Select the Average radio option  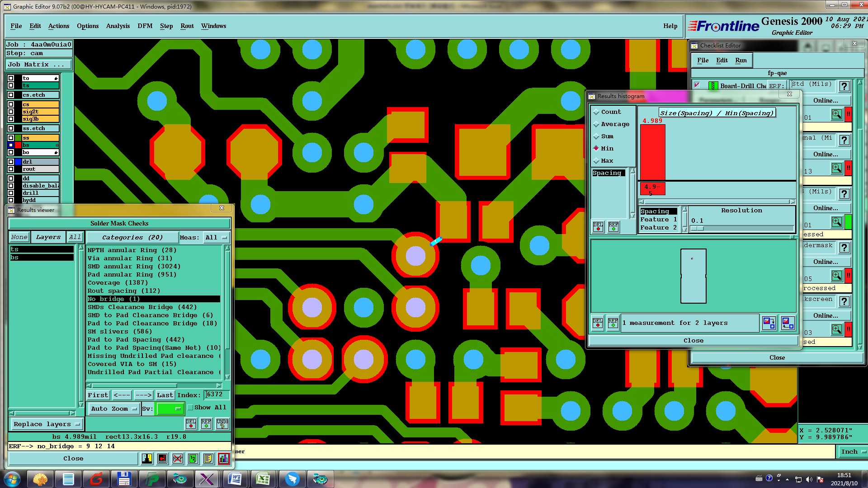coord(596,124)
